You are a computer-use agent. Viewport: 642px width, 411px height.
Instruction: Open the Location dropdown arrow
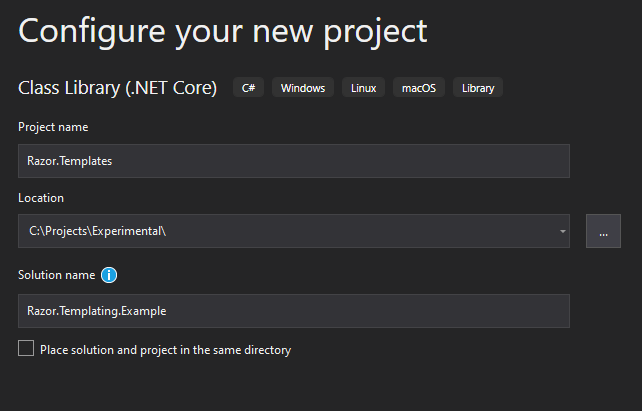point(563,231)
